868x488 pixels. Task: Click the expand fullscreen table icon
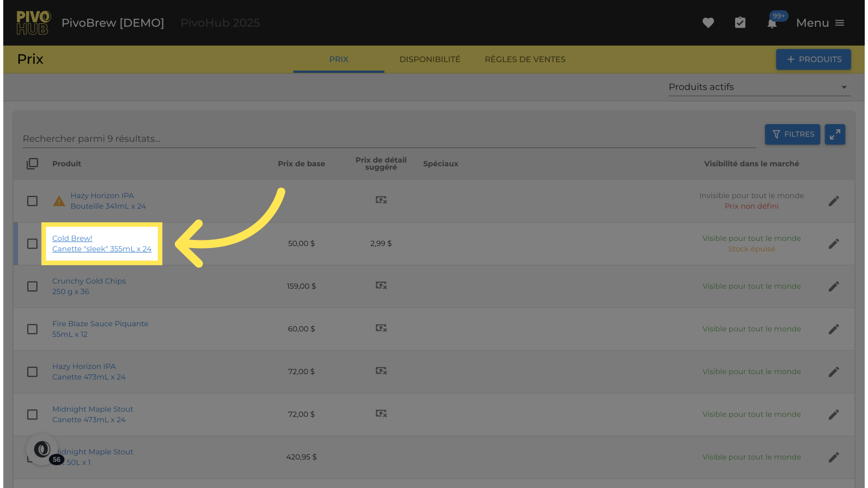point(835,134)
